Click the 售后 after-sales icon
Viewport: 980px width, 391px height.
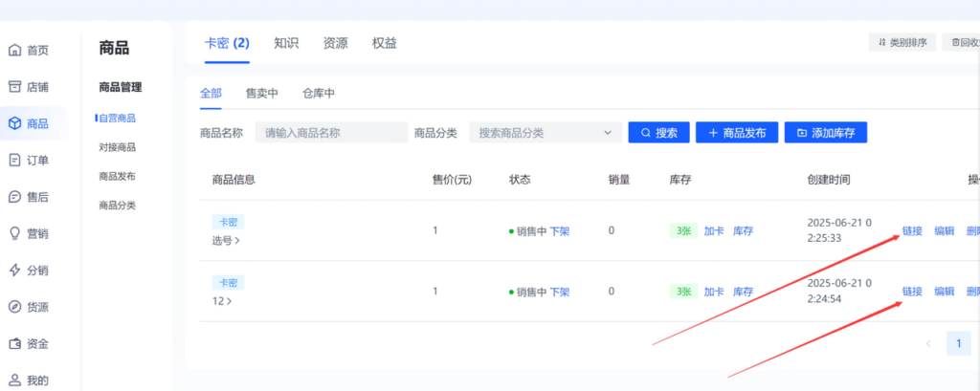14,197
